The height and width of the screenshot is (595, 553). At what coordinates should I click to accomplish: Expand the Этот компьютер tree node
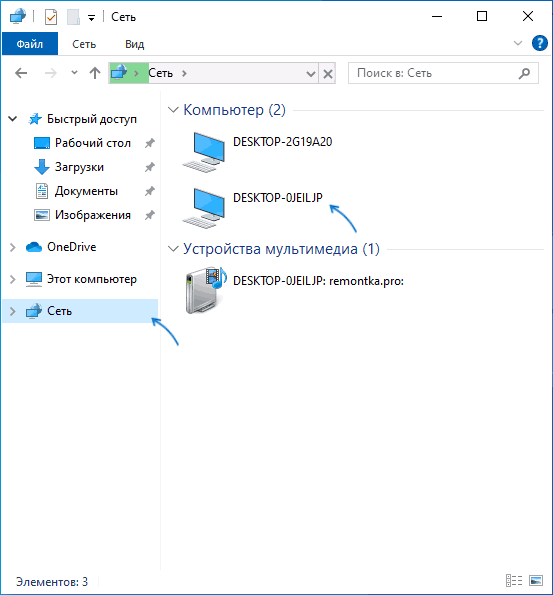pos(13,279)
